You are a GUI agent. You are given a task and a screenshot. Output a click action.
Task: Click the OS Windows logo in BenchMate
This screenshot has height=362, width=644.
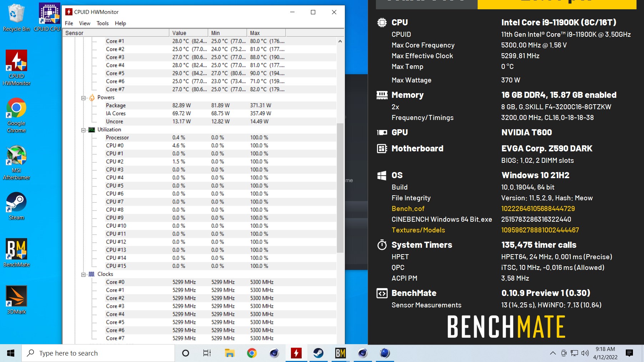tap(382, 175)
